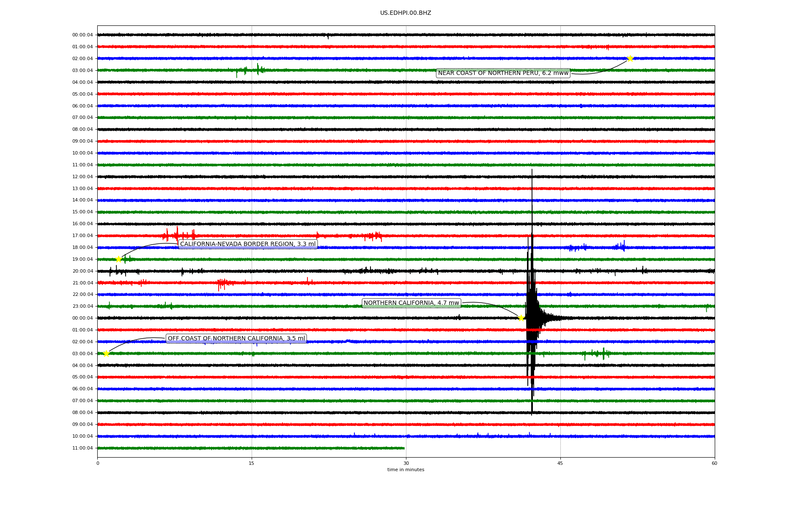Click the first 00:00:04 row label at top

(82, 35)
